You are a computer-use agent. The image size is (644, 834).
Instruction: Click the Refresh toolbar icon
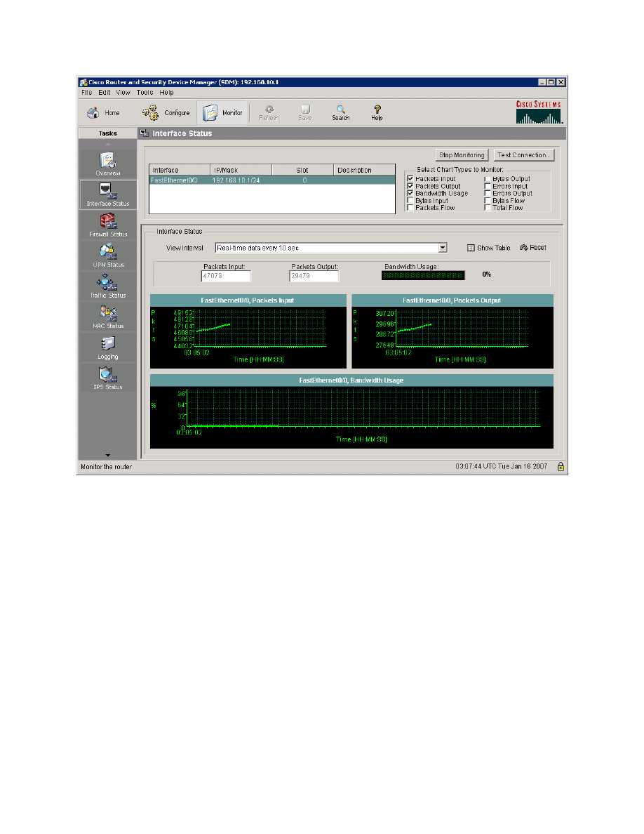tap(269, 112)
